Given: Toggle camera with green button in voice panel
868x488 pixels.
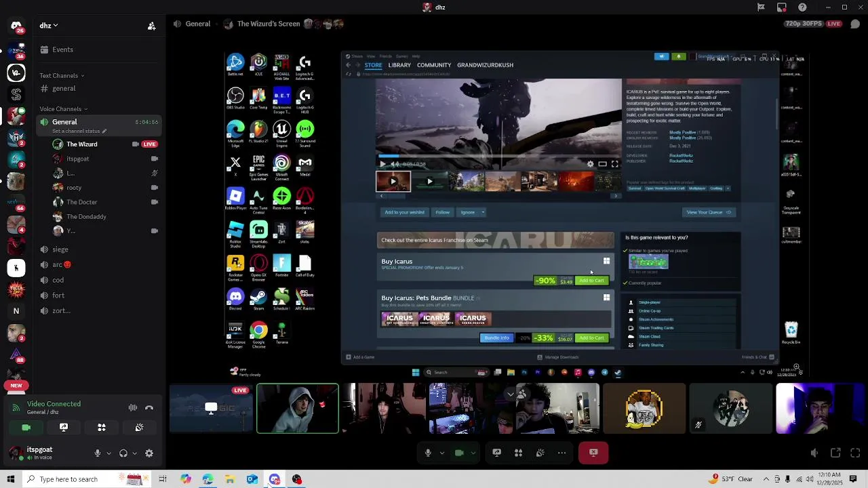Looking at the screenshot, I should click(x=26, y=428).
